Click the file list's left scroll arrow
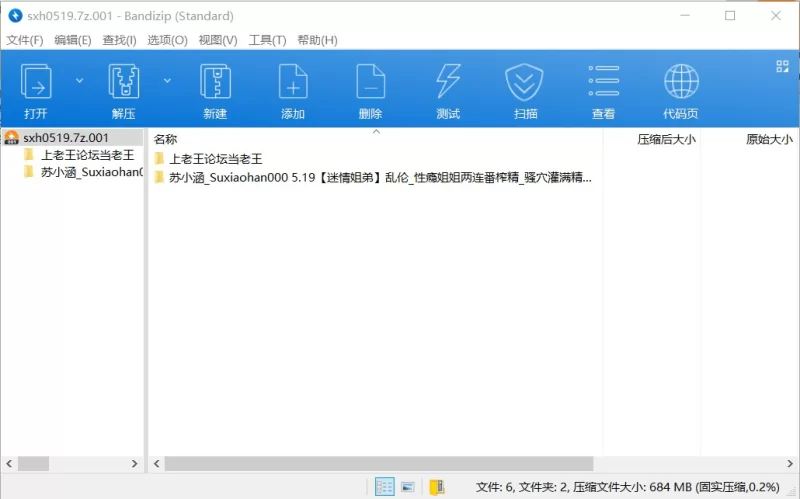This screenshot has width=800, height=499. [157, 463]
